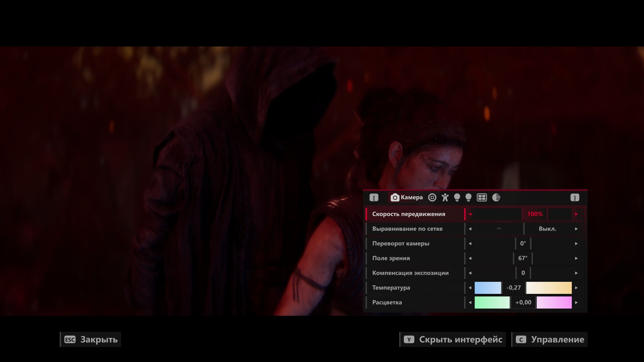Toggle Выравнивание по сетке Выкл. value
Screen dimensions: 644x362
point(547,229)
